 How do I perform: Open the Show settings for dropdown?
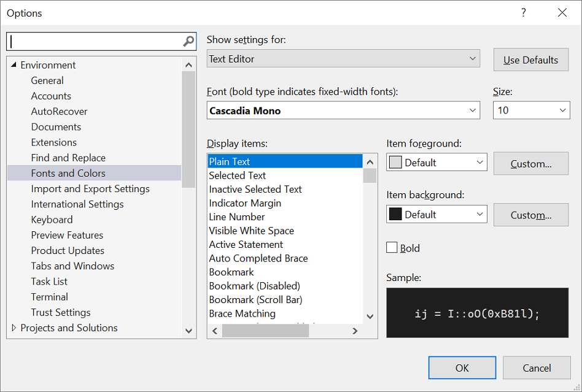[x=473, y=58]
